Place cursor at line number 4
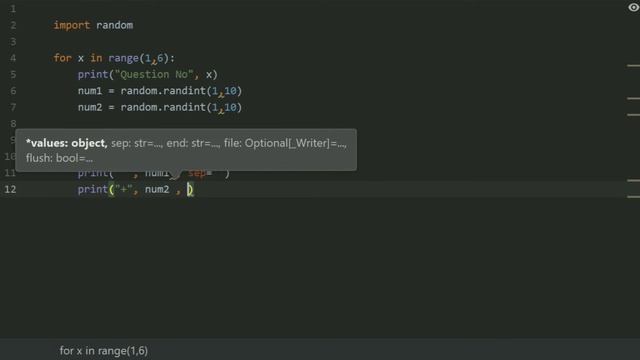Image resolution: width=640 pixels, height=360 pixels. click(x=13, y=58)
